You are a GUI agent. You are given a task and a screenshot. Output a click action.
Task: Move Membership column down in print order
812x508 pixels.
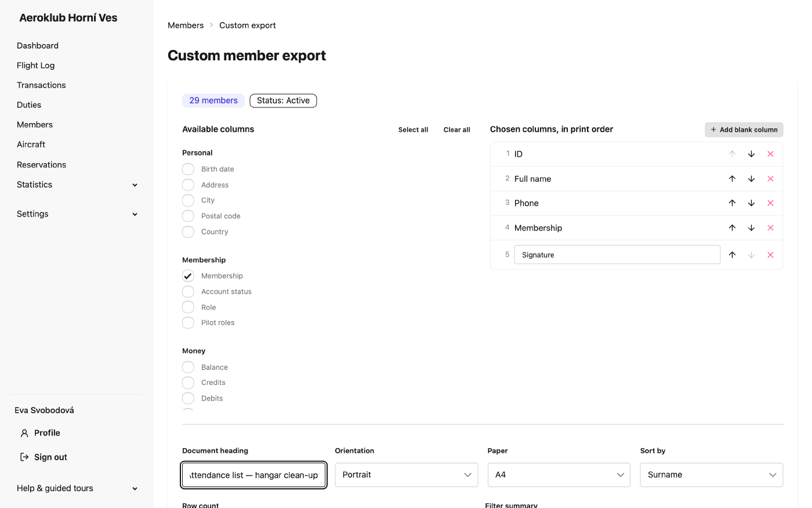[751, 228]
